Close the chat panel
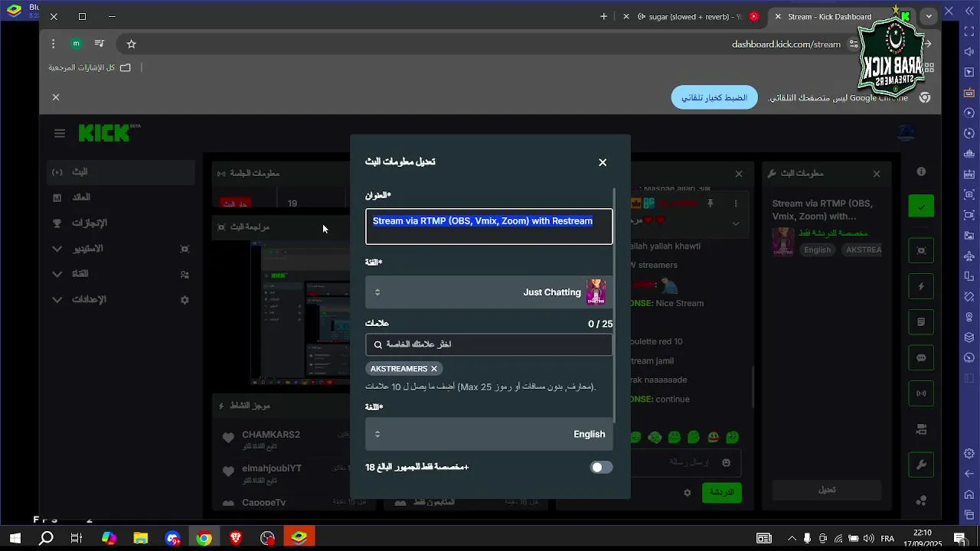Image resolution: width=980 pixels, height=551 pixels. point(739,174)
